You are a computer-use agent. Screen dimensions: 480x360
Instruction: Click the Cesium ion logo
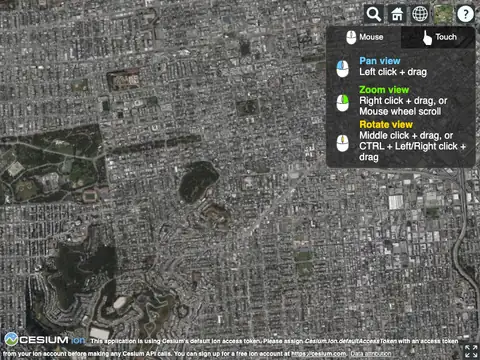click(45, 339)
